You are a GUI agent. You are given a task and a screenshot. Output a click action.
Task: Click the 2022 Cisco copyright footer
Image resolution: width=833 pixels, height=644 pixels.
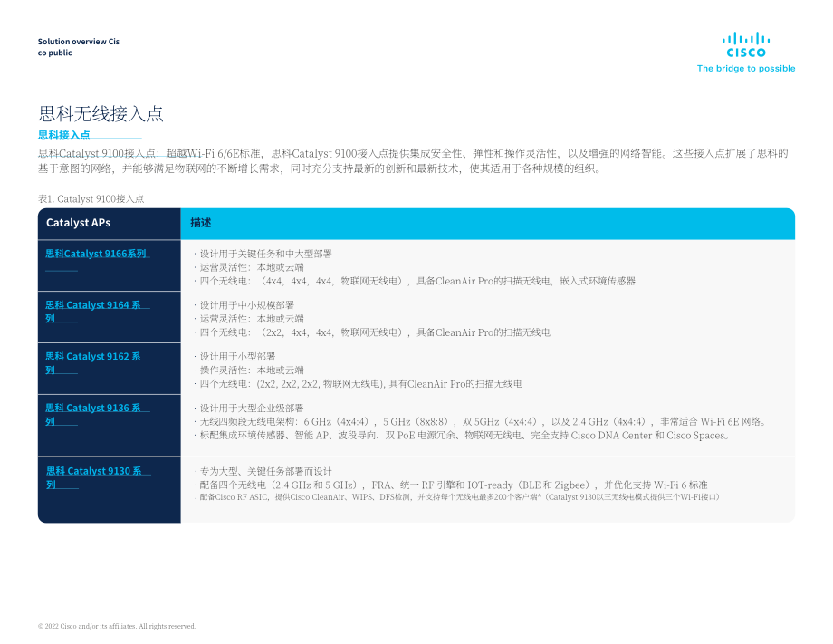pos(117,626)
